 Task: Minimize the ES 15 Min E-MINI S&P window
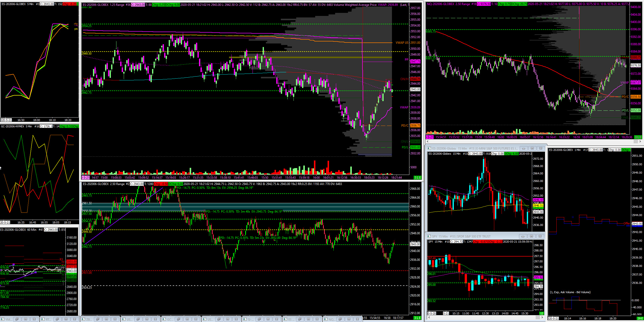(x=524, y=148)
